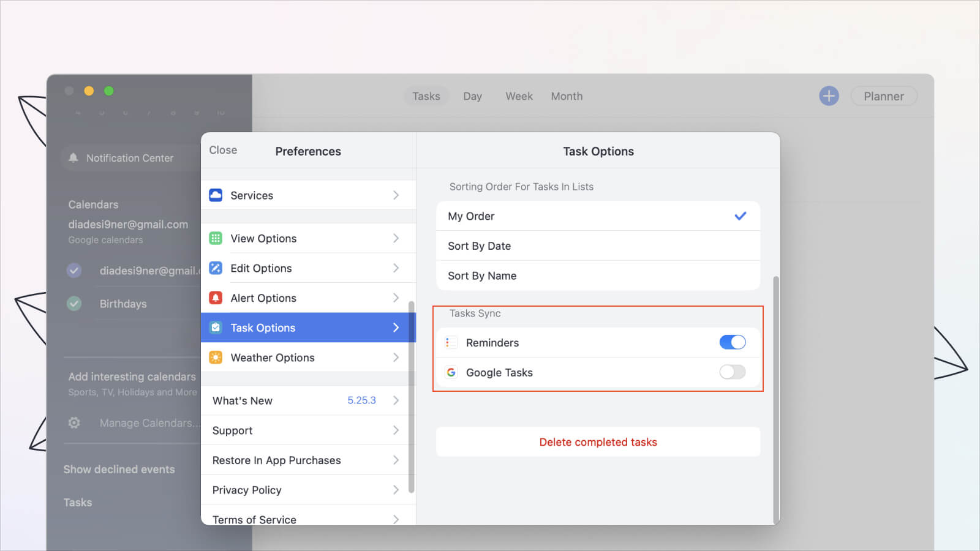Viewport: 980px width, 551px height.
Task: Enable the Google Tasks sync toggle
Action: tap(732, 372)
